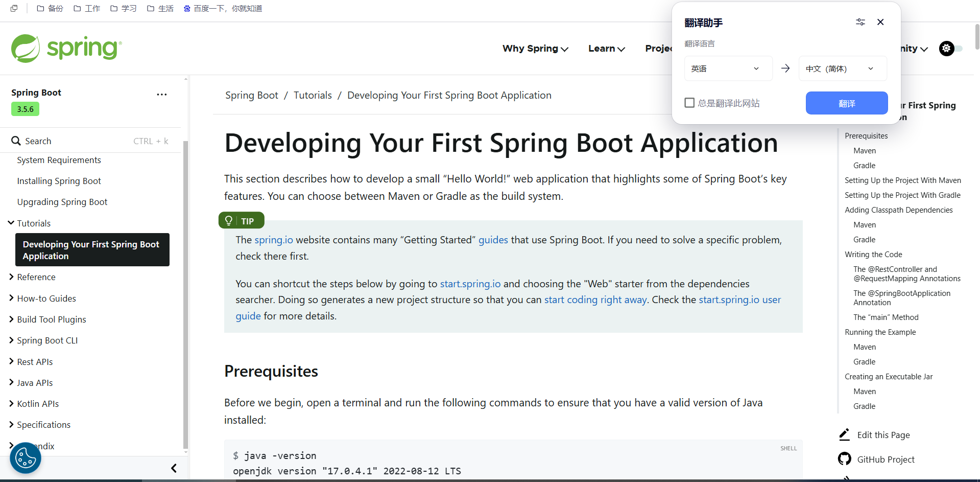Toggle dark/light theme switch

[x=951, y=49]
